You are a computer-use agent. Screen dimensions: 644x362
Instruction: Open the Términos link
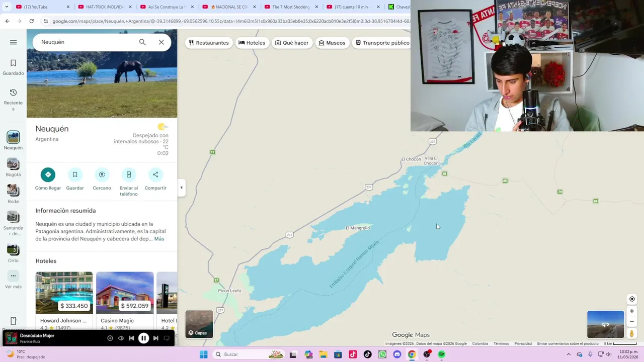click(x=501, y=344)
